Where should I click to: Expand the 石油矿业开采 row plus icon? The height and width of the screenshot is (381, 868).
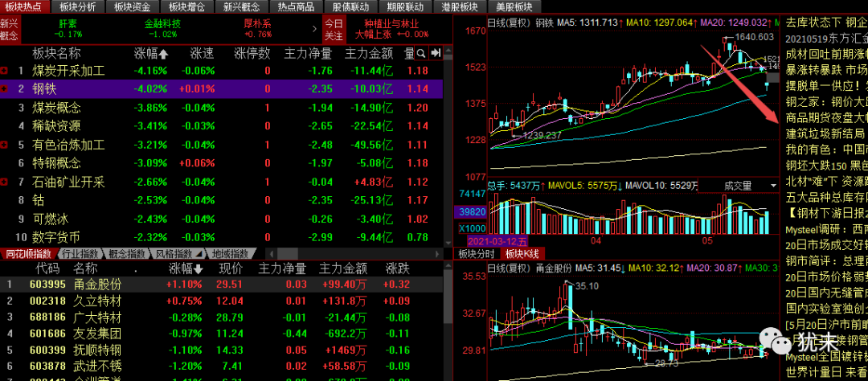5,182
